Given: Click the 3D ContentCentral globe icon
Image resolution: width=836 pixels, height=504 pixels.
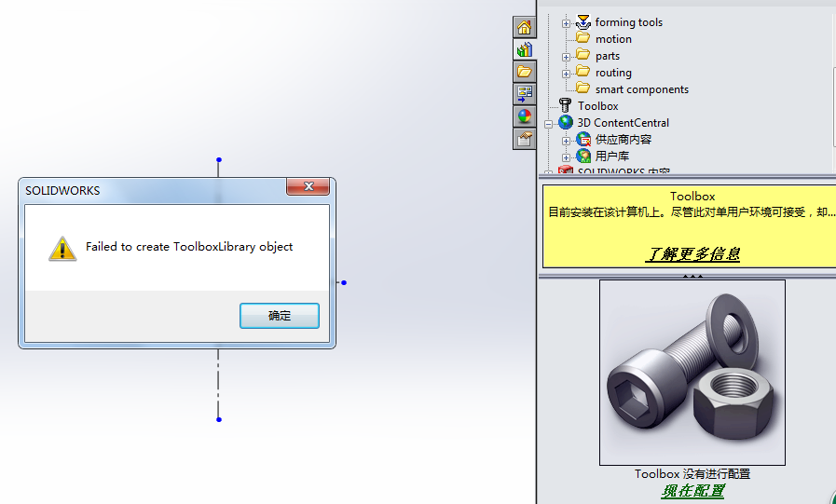Looking at the screenshot, I should tap(566, 123).
